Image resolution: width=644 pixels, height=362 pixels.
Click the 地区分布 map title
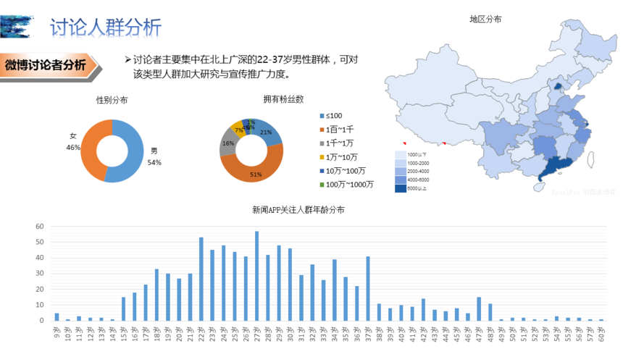click(485, 20)
